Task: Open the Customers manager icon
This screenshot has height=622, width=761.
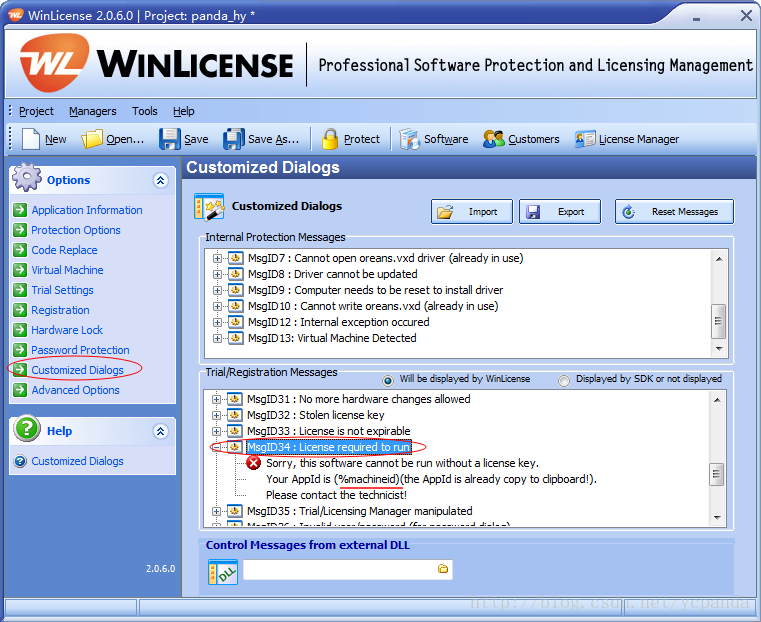Action: click(x=494, y=139)
